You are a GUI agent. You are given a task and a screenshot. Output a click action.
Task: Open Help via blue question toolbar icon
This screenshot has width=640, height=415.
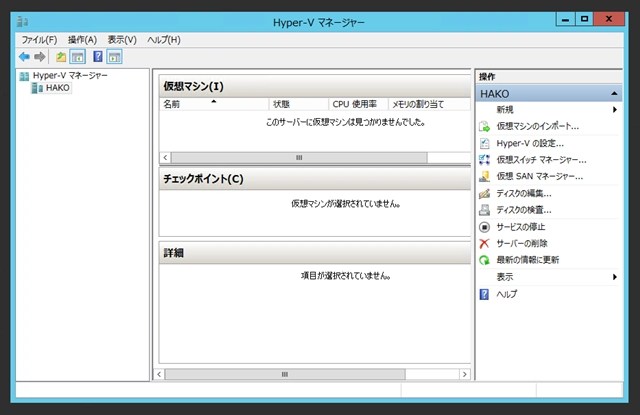(x=98, y=57)
